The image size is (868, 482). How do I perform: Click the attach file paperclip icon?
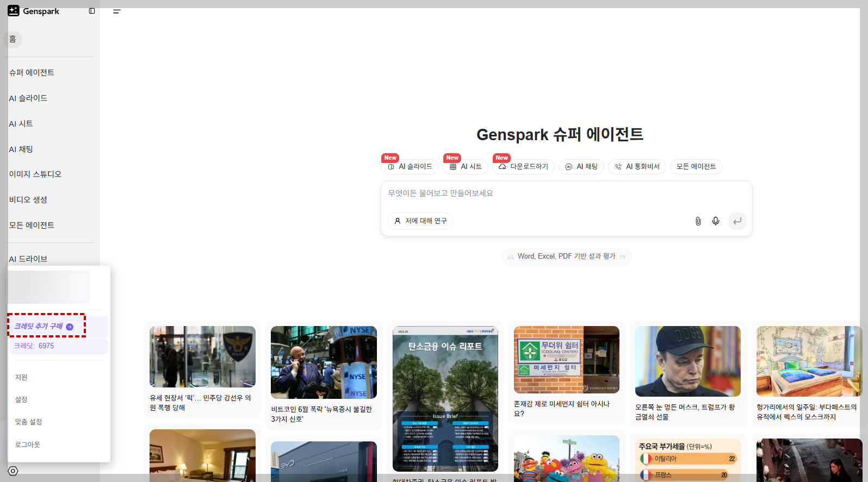tap(698, 221)
